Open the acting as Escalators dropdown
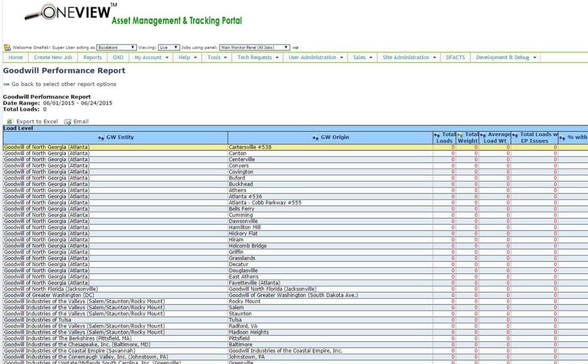This screenshot has width=588, height=364. point(116,47)
